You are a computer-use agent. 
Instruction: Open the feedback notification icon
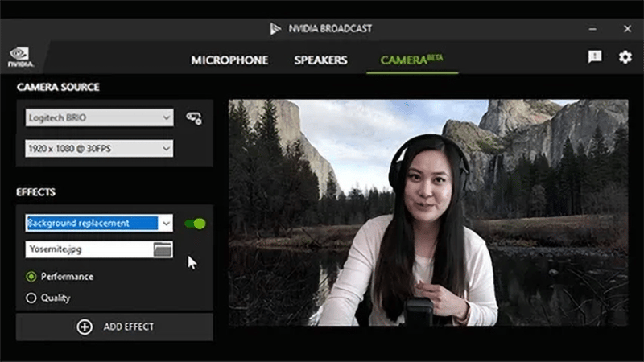click(x=595, y=57)
